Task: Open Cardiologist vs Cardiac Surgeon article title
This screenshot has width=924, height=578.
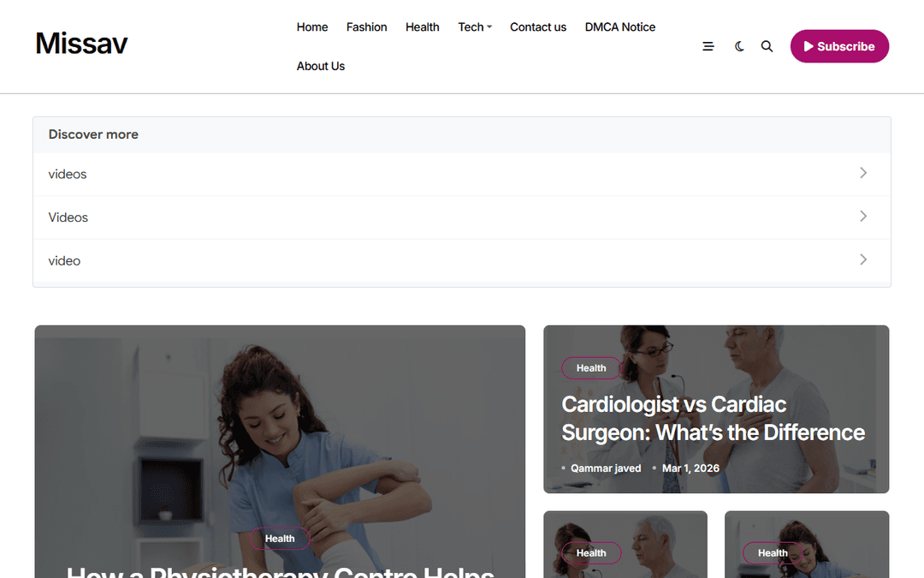Action: 713,418
